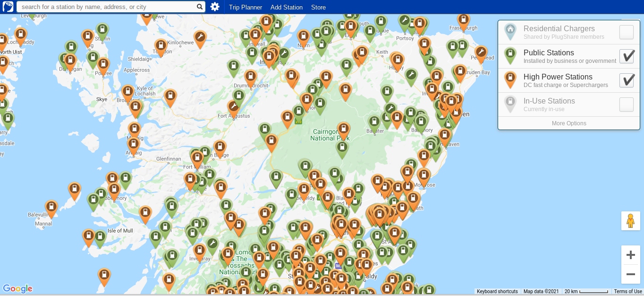This screenshot has height=296, width=644.
Task: Uncheck the High Power Stations checkbox
Action: point(627,80)
